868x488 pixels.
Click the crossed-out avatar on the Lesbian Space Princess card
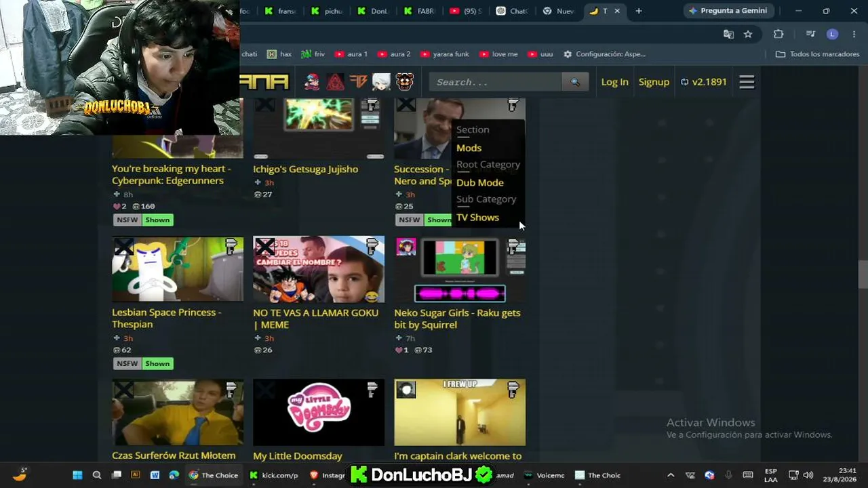(124, 247)
